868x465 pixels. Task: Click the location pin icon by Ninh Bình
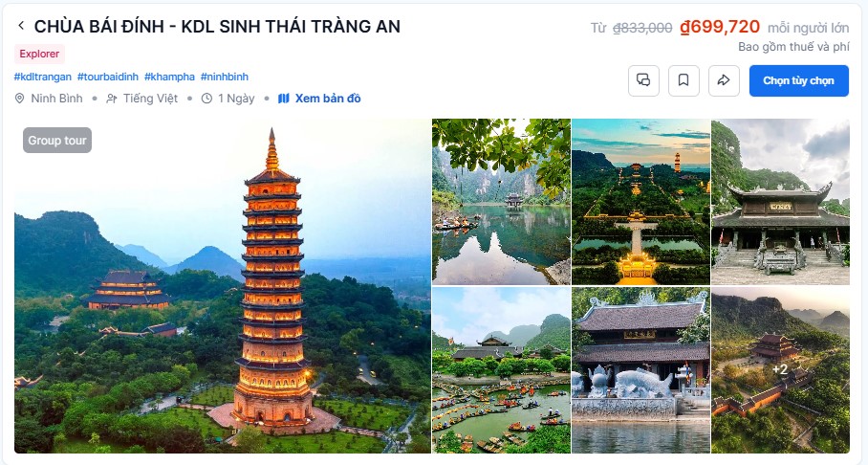coord(19,99)
